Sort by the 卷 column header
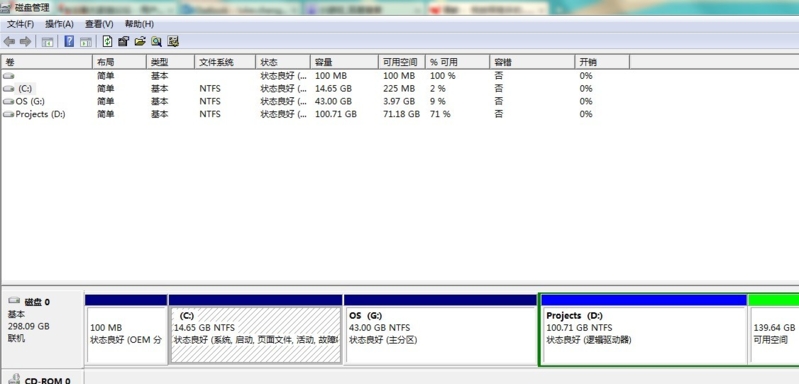 tap(46, 62)
